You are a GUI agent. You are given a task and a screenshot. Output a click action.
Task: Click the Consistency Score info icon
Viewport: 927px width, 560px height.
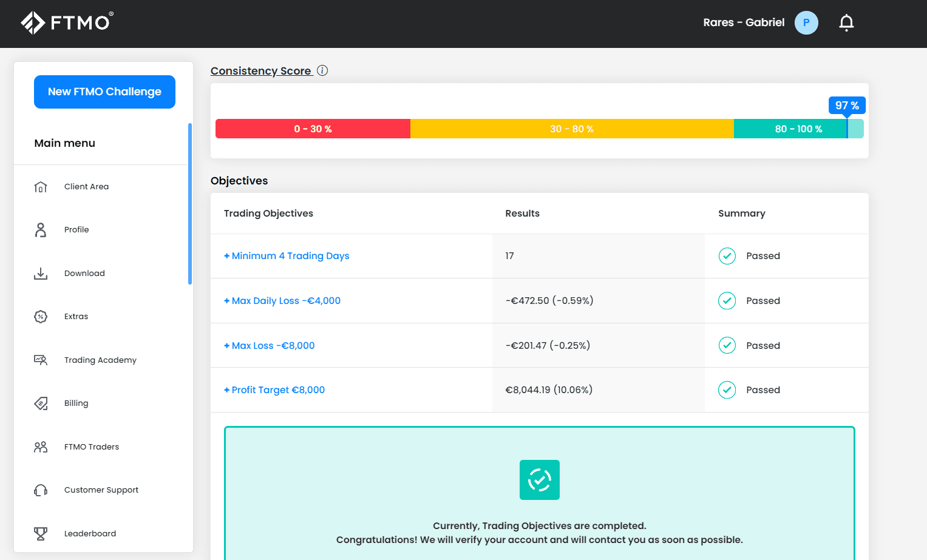323,70
